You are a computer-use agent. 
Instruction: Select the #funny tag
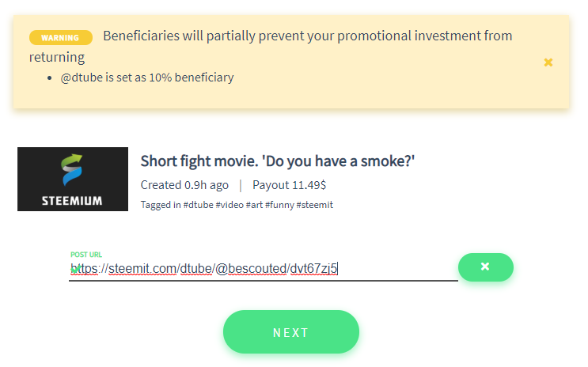279,205
